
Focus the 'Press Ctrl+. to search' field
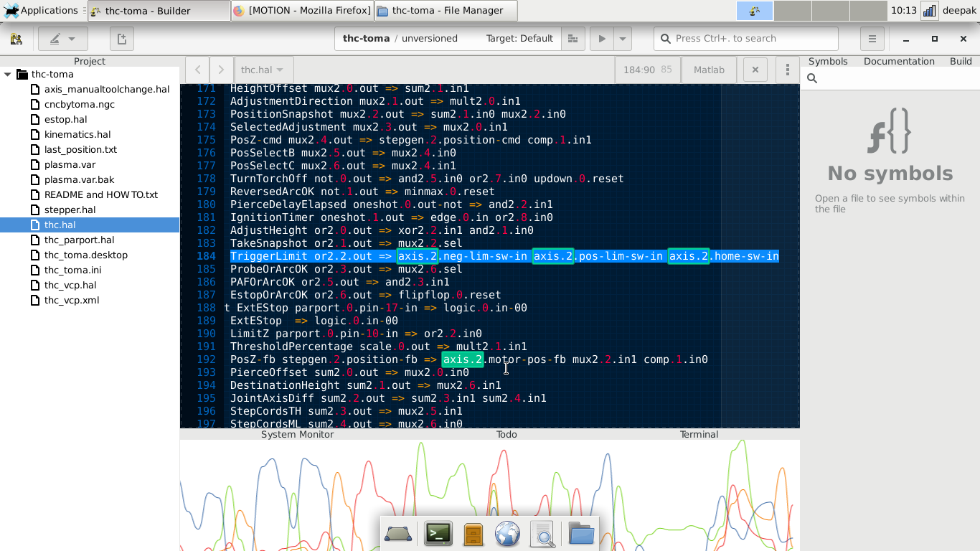click(x=746, y=39)
